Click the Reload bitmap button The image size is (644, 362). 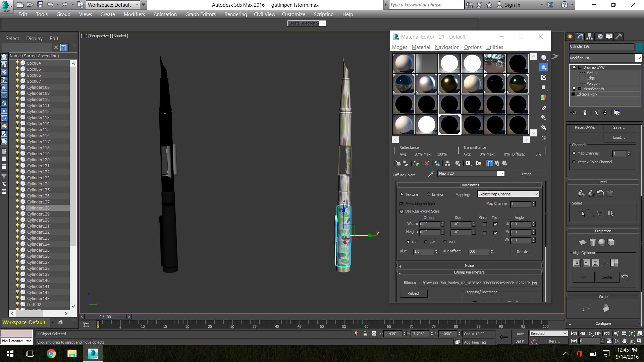(413, 293)
